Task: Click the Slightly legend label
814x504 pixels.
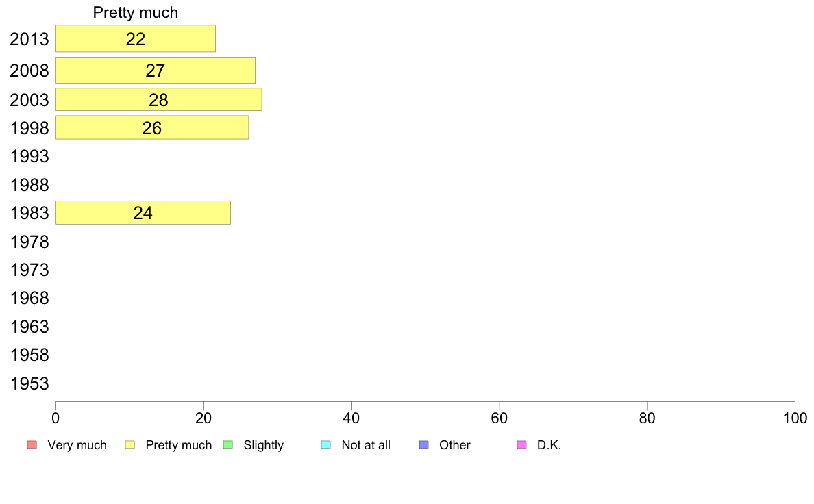Action: (x=264, y=445)
